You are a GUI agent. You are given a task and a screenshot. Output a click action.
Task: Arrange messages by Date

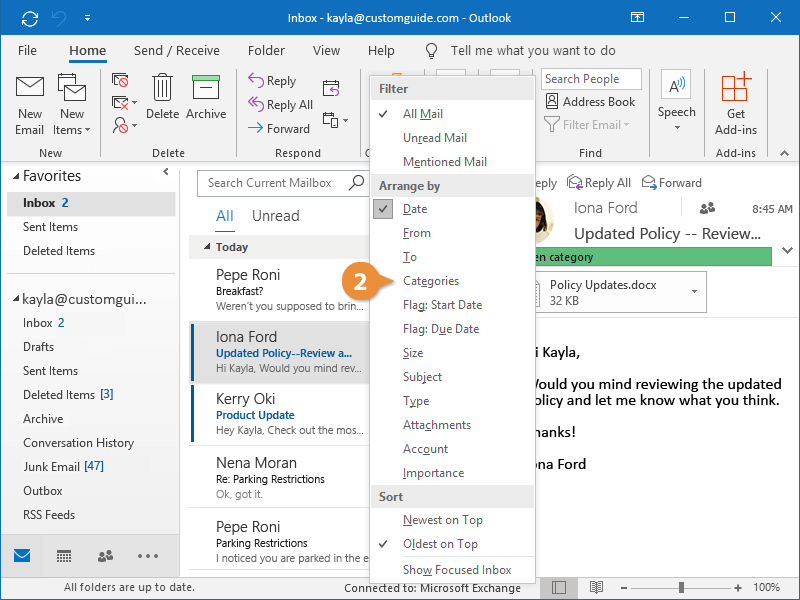point(452,209)
